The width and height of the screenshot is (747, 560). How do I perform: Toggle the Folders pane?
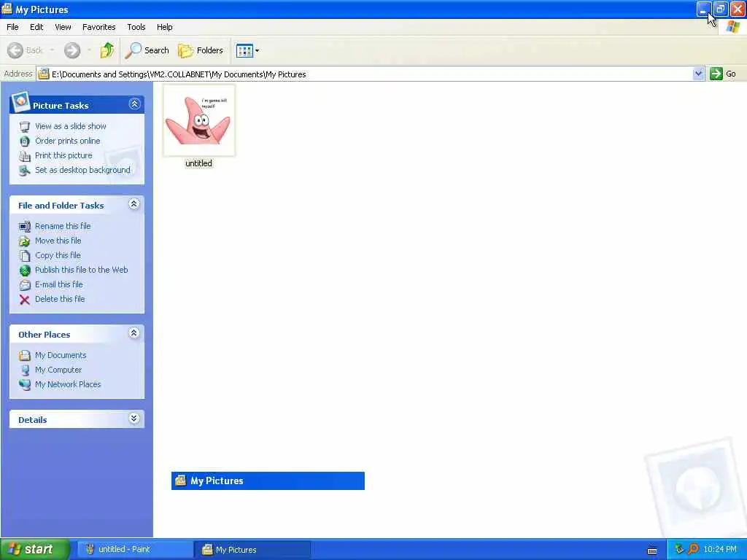pos(200,50)
